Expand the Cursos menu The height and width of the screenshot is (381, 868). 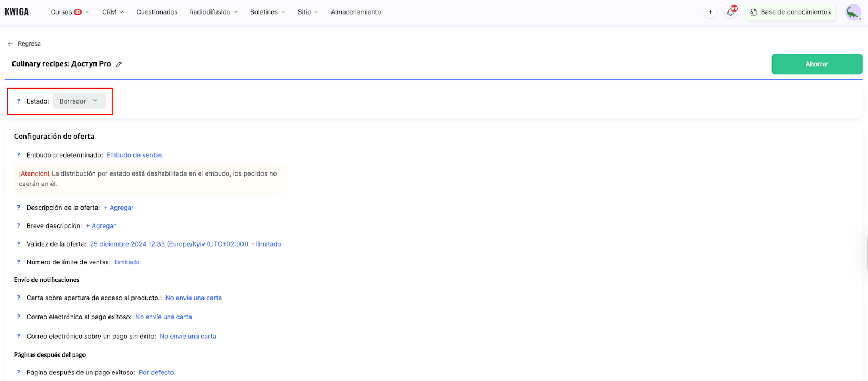(x=69, y=12)
